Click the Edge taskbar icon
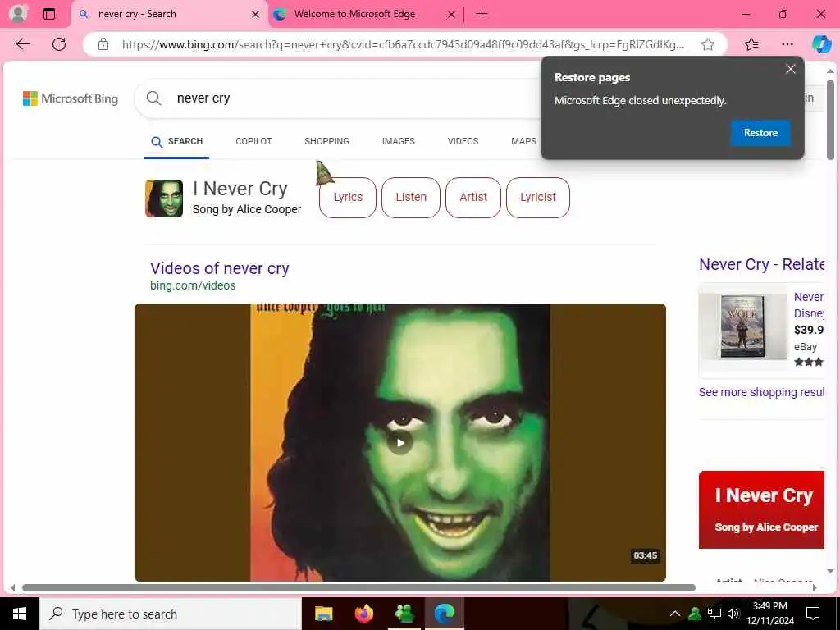 [445, 614]
